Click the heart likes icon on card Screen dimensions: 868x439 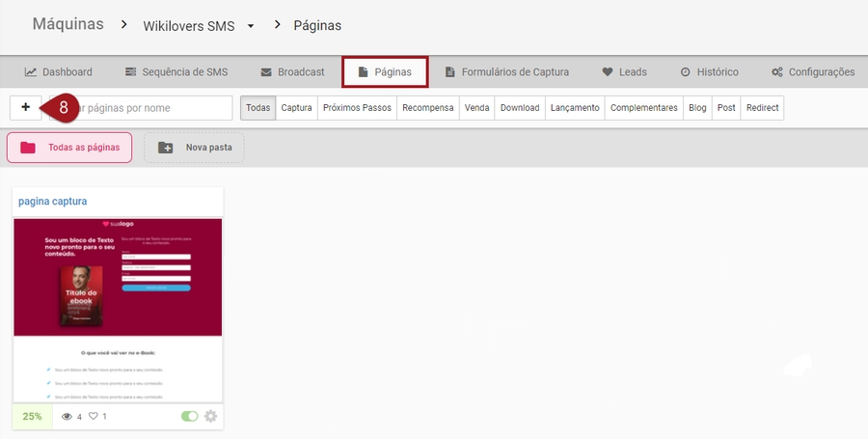click(94, 417)
